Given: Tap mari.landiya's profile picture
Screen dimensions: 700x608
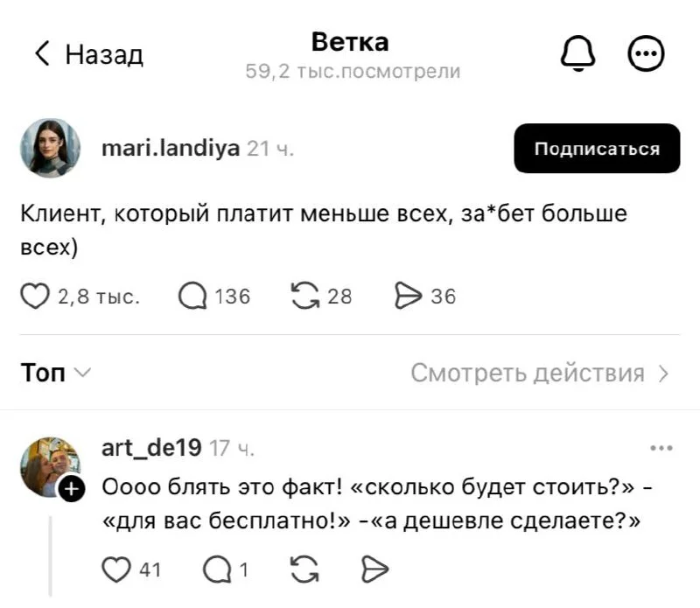Looking at the screenshot, I should [50, 148].
